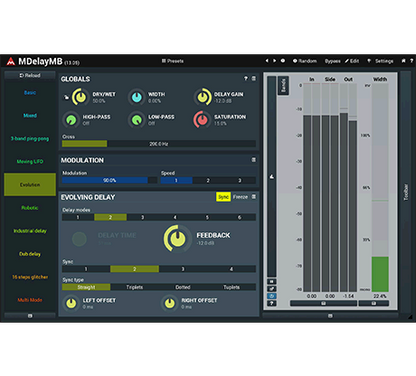The image size is (416, 376).
Task: Select Delay mode 4
Action: (x=175, y=217)
